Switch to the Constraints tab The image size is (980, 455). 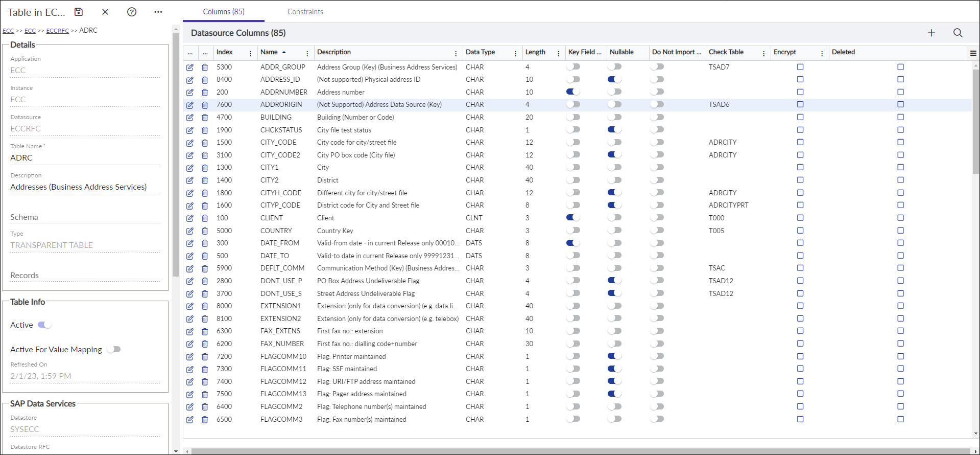(305, 12)
